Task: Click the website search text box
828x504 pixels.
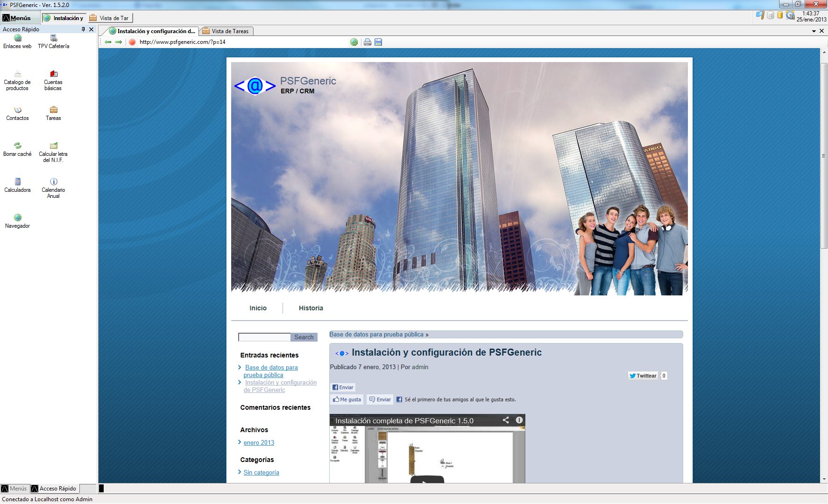Action: point(264,337)
